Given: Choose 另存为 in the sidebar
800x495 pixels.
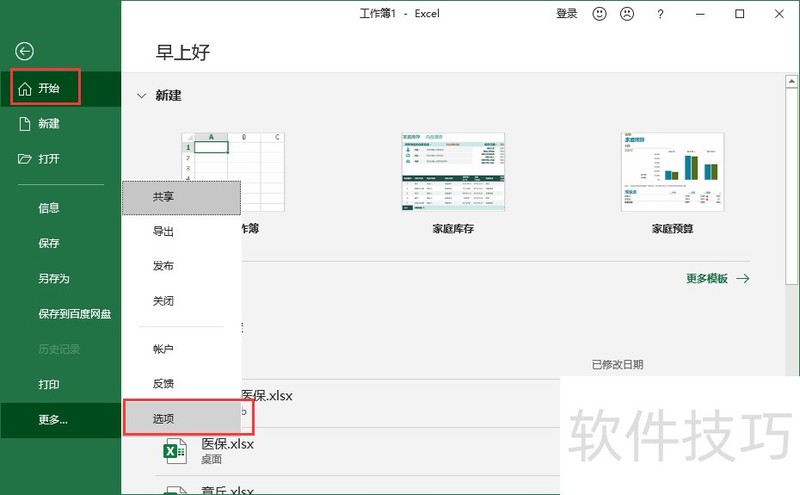Looking at the screenshot, I should [60, 278].
